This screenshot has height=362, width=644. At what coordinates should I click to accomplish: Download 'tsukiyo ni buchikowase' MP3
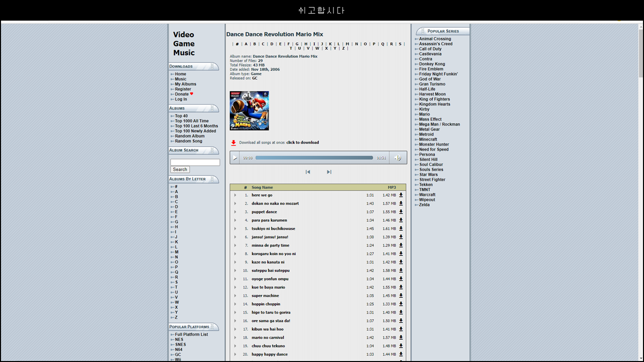coord(401,229)
